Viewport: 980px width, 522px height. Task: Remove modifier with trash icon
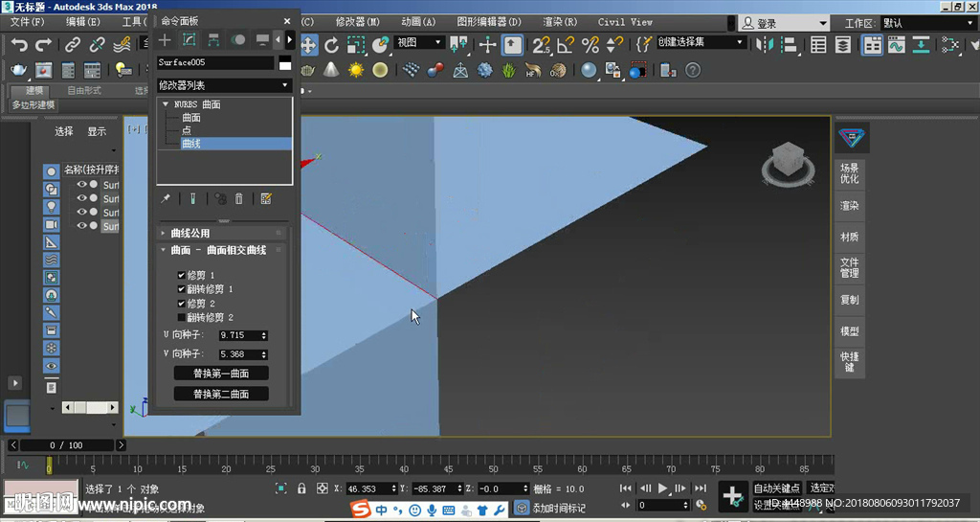pos(238,199)
